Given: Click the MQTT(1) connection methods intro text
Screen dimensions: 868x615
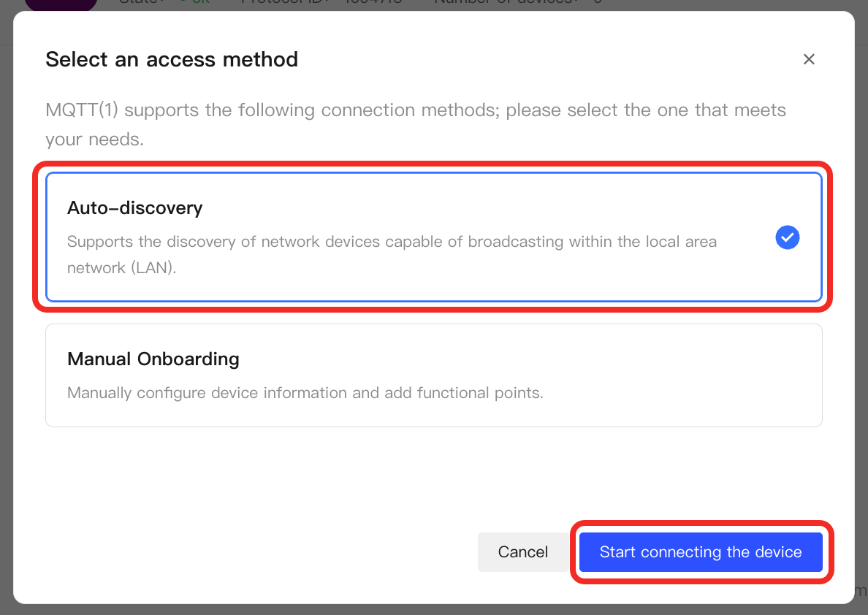Looking at the screenshot, I should coord(415,125).
